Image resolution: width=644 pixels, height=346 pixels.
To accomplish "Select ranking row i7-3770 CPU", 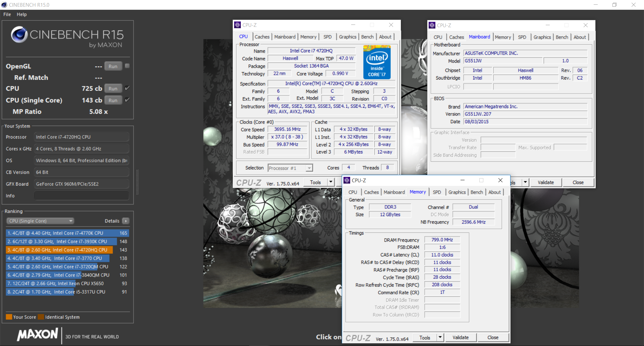I will coord(67,258).
